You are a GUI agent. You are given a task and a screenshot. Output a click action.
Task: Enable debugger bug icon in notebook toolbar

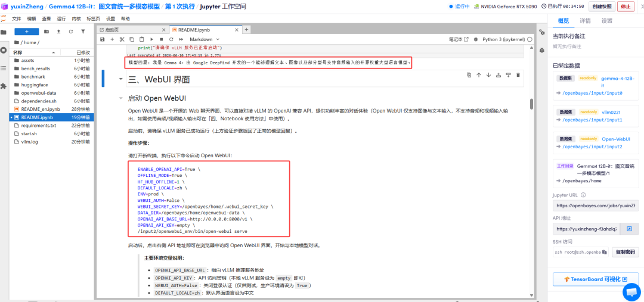coord(476,39)
